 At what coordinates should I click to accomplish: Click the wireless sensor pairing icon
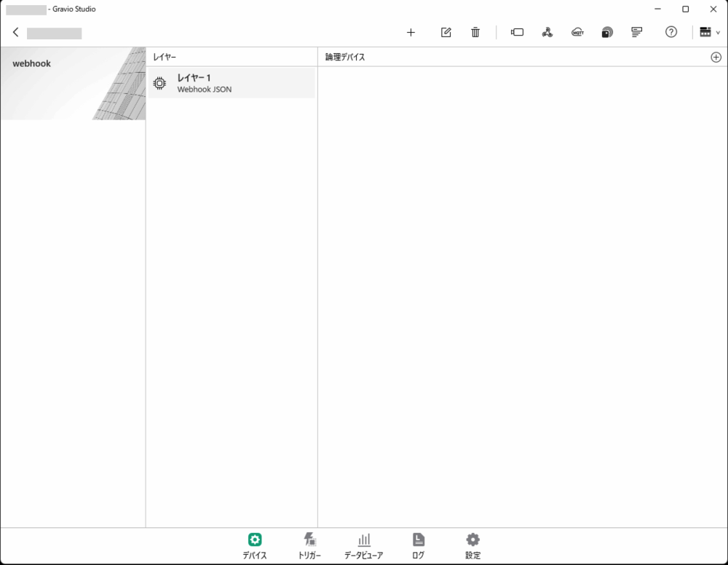click(607, 32)
